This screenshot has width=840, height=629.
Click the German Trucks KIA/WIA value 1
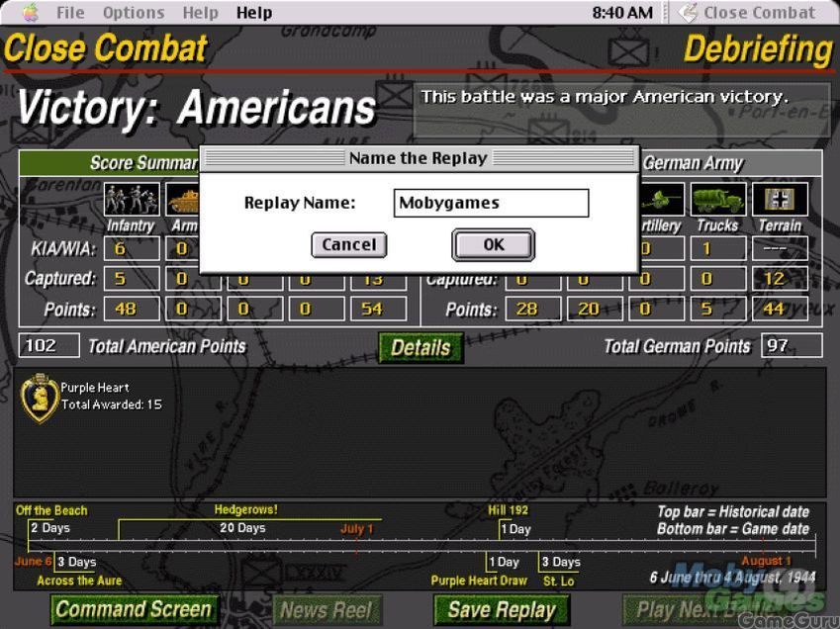click(718, 249)
